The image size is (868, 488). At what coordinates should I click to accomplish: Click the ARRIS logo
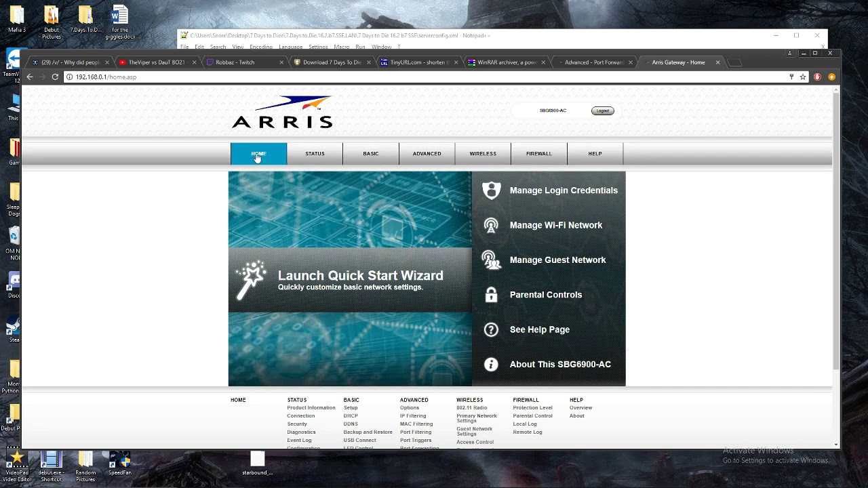tap(282, 112)
